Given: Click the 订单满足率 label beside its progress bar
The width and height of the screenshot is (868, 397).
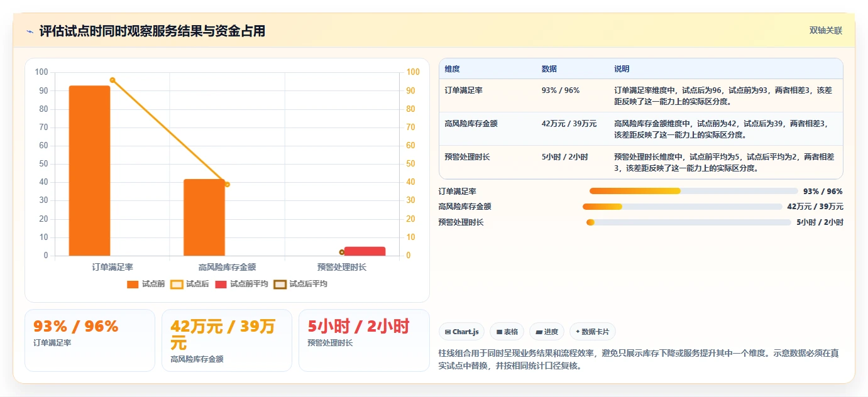Looking at the screenshot, I should coord(457,191).
